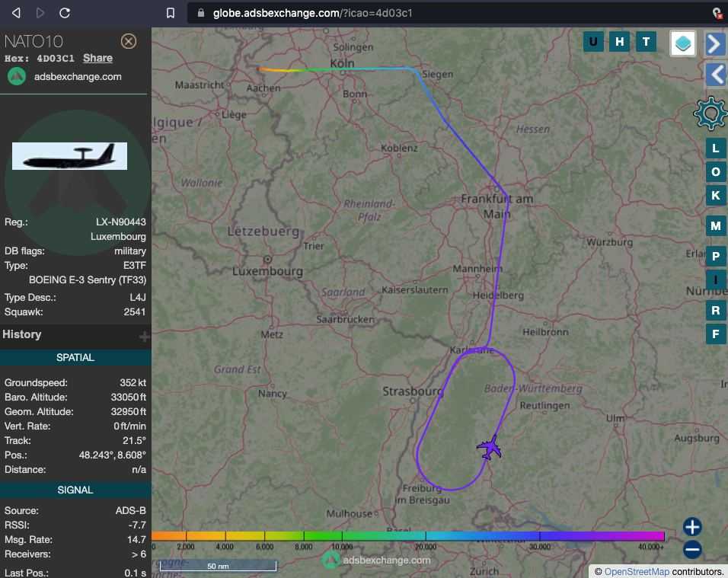Screen dimensions: 728x578
Task: Bookmark this page with bookmark icon
Action: pyautogui.click(x=171, y=13)
